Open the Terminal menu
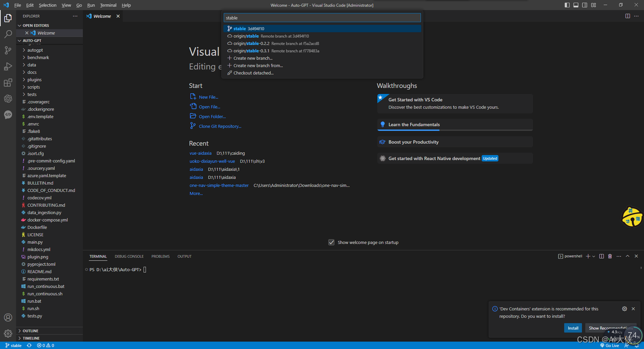Screen dimensions: 644x349 108,5
